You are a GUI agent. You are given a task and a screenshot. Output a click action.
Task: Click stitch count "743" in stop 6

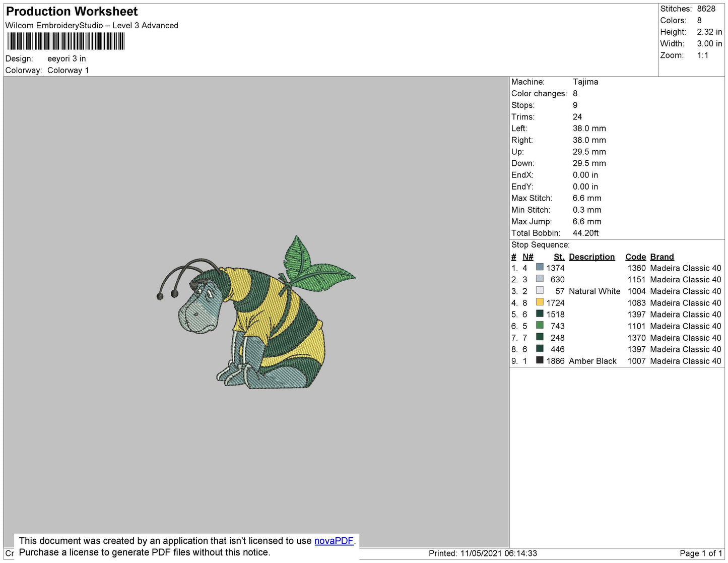(558, 326)
